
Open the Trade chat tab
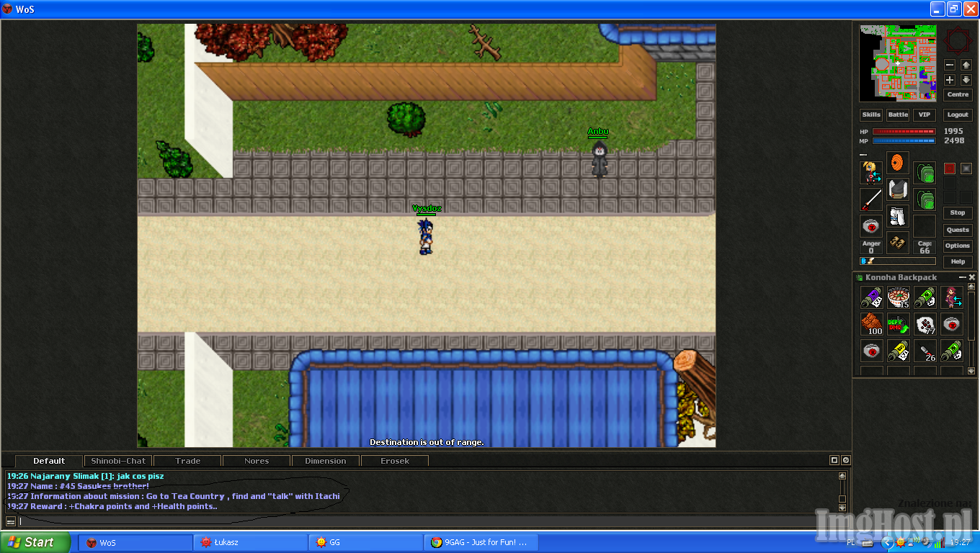pos(187,461)
